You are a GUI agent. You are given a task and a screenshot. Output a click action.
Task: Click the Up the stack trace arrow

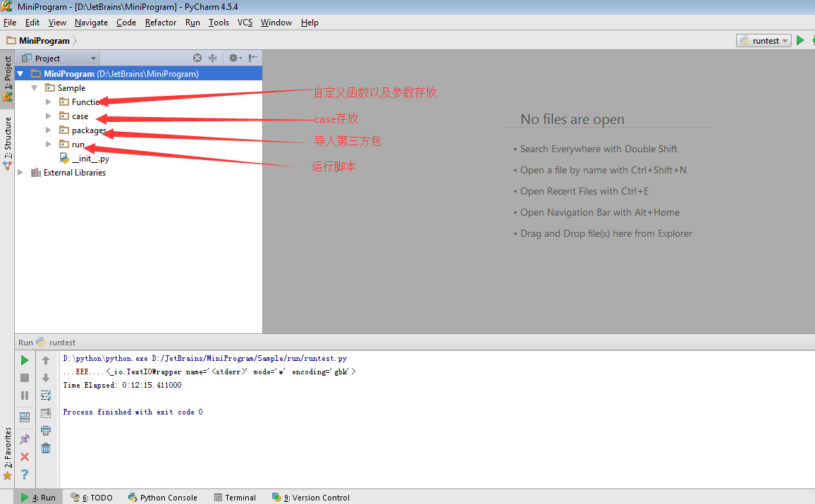point(46,360)
